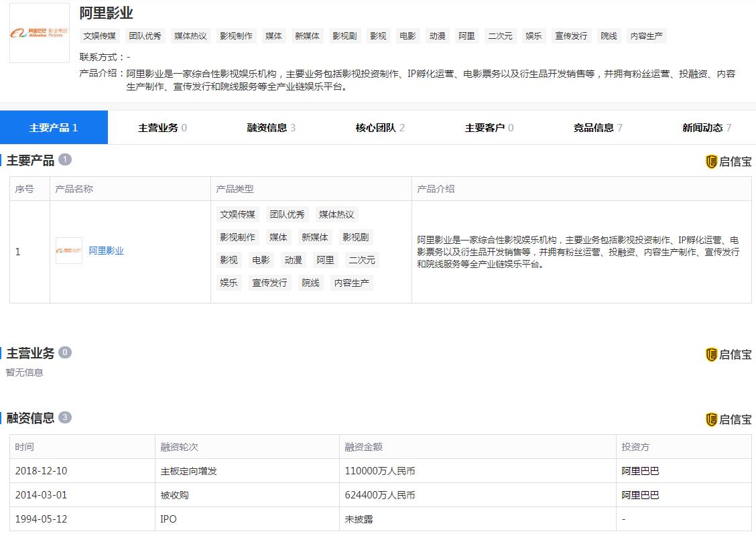Screen dimensions: 756x542
Task: Click the 内容生产 tag in the product table
Action: (351, 283)
